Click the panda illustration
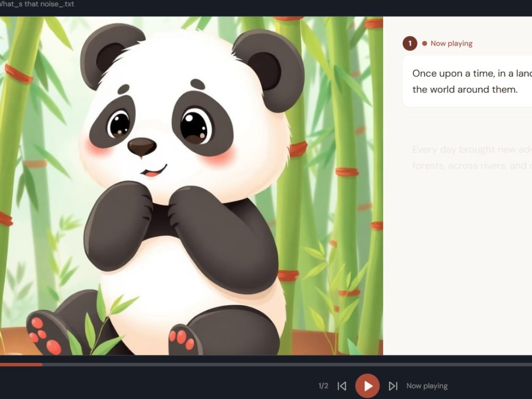Image resolution: width=532 pixels, height=399 pixels. pyautogui.click(x=192, y=186)
